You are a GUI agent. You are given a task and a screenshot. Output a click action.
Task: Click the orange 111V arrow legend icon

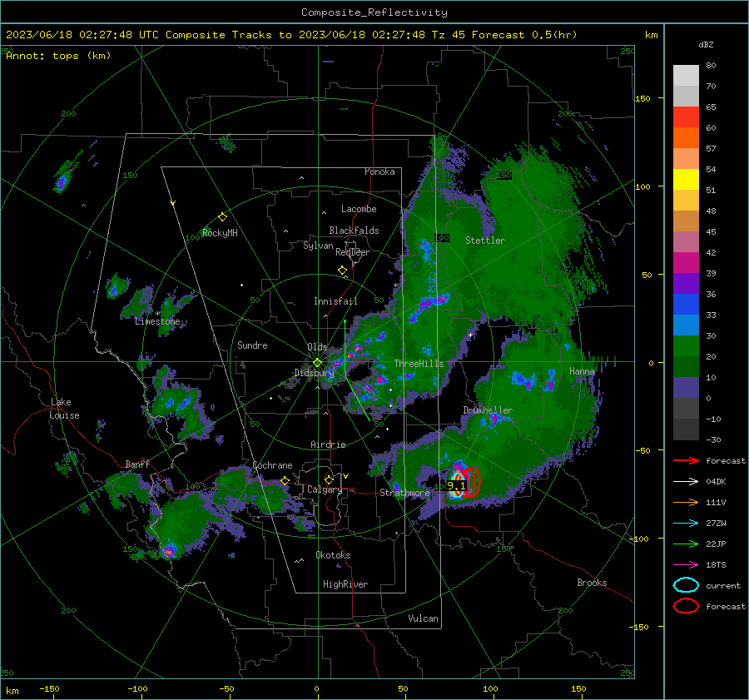686,502
